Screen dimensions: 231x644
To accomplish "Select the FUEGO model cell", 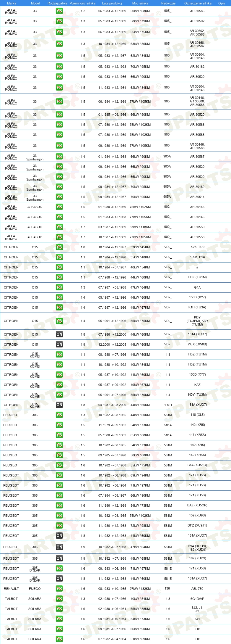I will point(35,589).
